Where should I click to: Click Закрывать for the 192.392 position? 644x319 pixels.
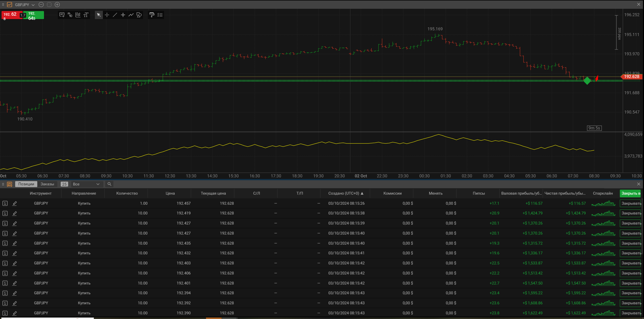click(x=630, y=303)
